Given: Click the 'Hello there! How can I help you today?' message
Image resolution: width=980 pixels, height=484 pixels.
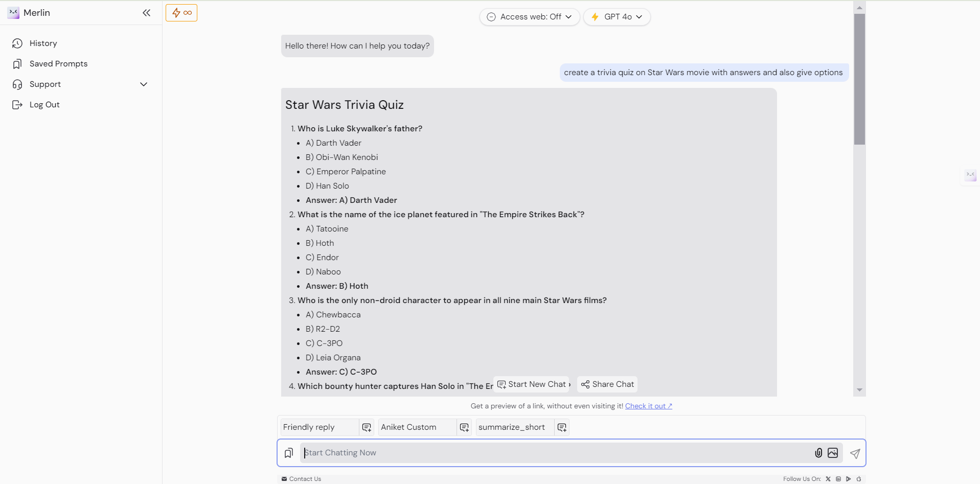Looking at the screenshot, I should pyautogui.click(x=357, y=46).
